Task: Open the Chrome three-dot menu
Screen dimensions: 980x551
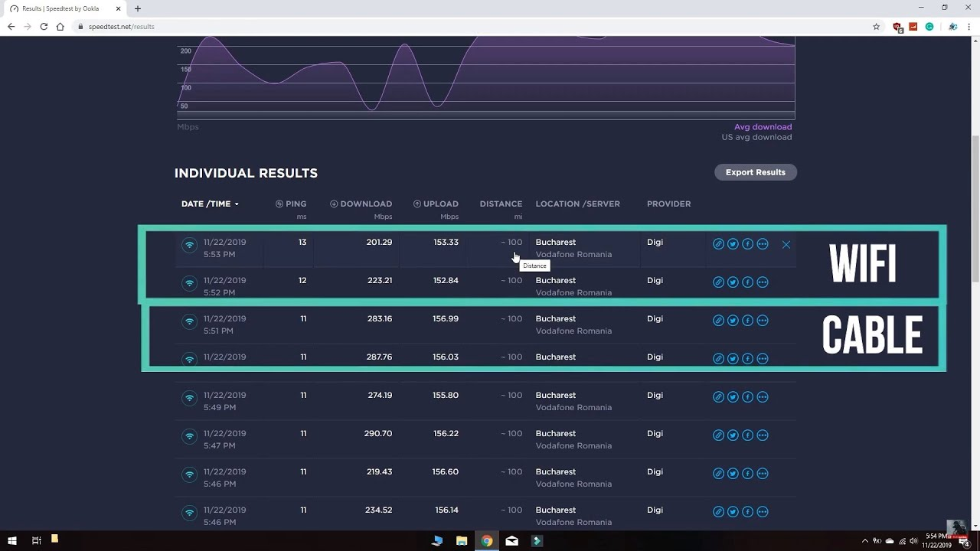Action: point(968,26)
